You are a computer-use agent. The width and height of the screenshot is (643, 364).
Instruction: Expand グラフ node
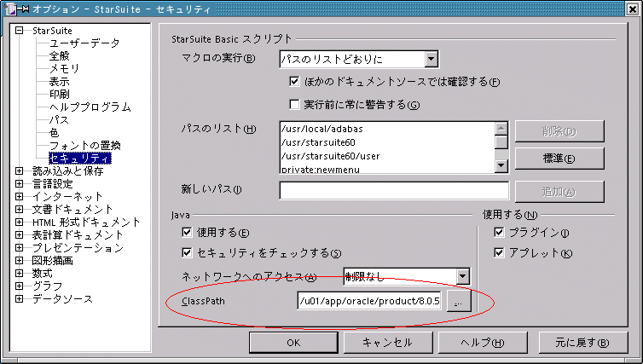[20, 286]
